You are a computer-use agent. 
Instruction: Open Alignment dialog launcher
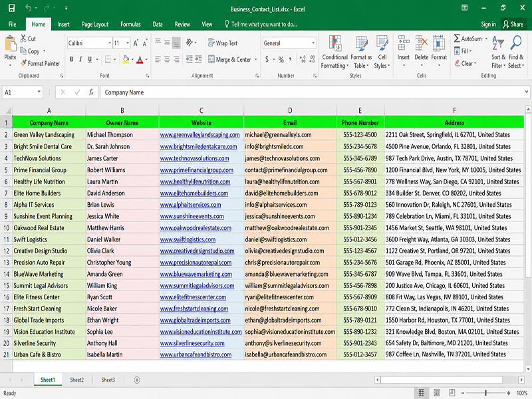tap(257, 76)
